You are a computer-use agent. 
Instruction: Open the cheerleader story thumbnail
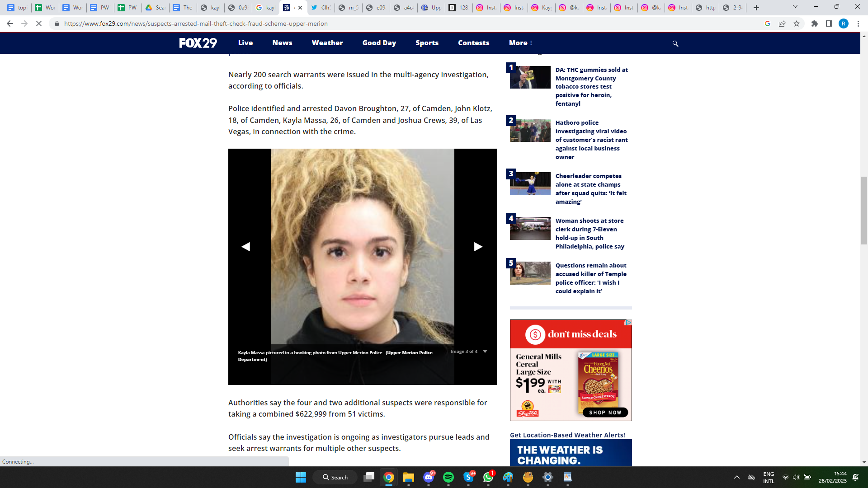[530, 183]
